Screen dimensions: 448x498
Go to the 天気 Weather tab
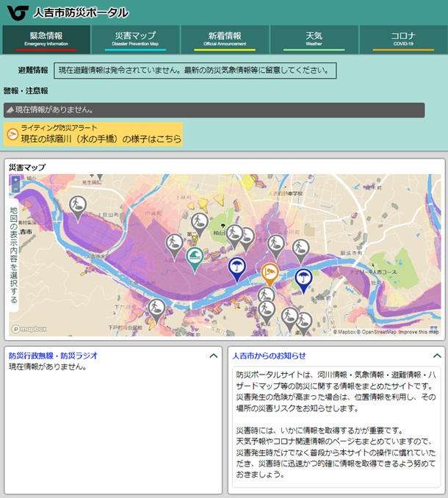[x=314, y=39]
